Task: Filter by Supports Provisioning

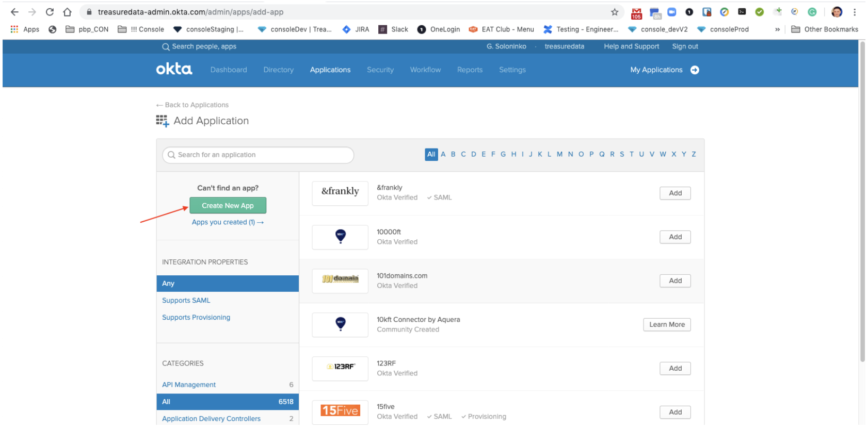Action: click(196, 318)
